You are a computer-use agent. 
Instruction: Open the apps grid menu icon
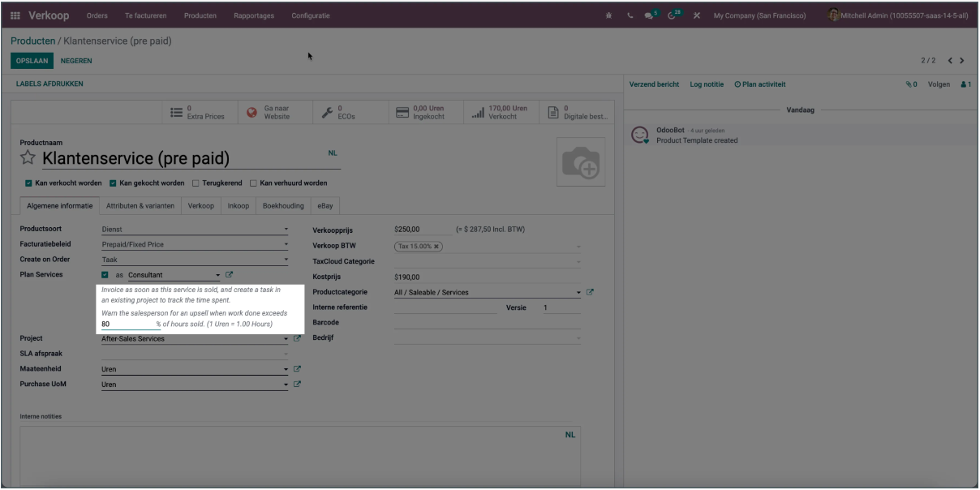[x=16, y=15]
